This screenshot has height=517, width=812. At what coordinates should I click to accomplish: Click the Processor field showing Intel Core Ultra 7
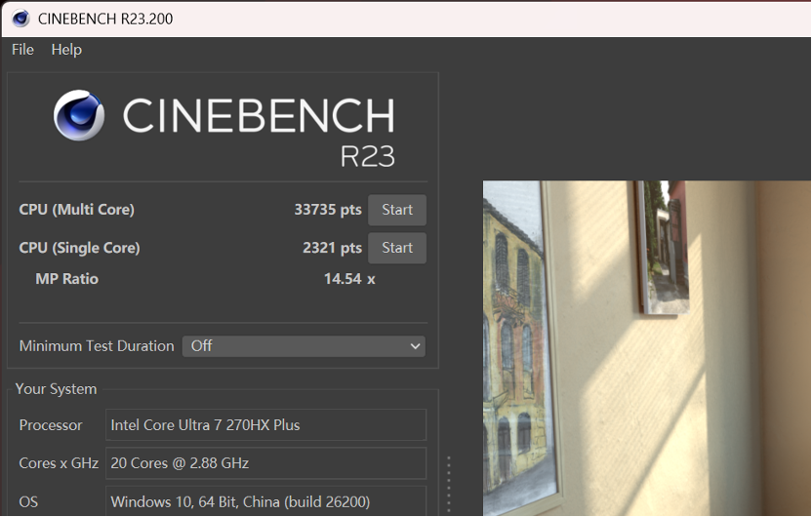pyautogui.click(x=266, y=425)
